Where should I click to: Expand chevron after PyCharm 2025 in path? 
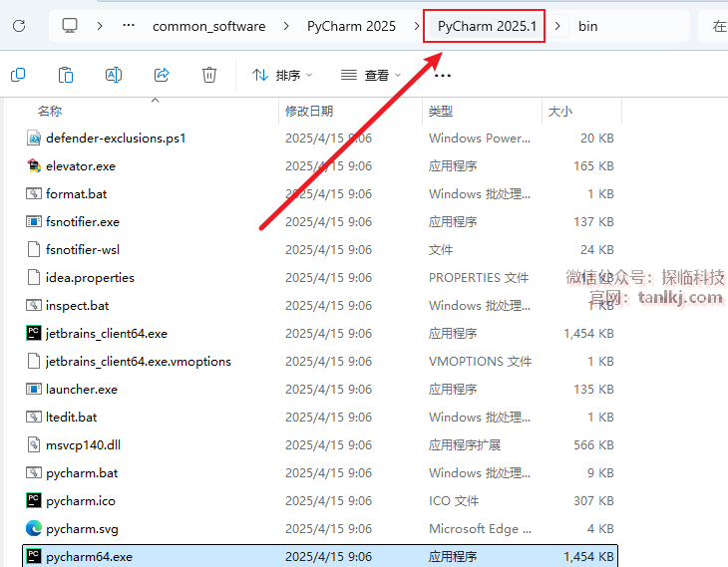click(417, 26)
